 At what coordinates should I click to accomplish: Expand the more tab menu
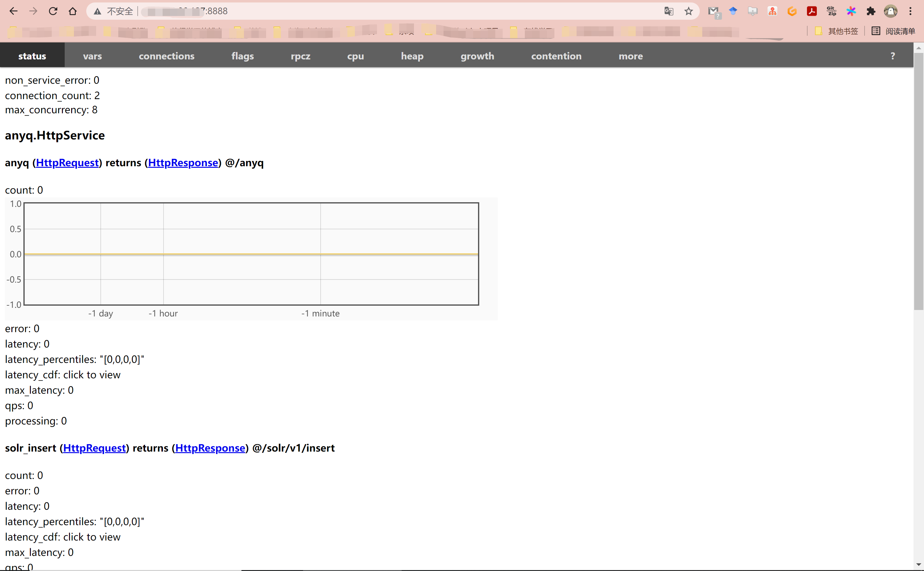point(630,56)
